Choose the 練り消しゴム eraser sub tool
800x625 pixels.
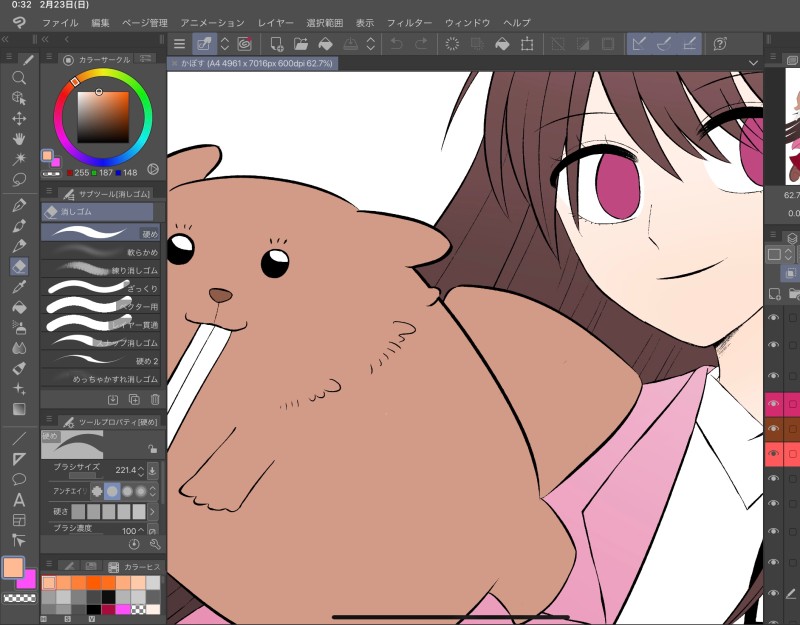click(101, 270)
